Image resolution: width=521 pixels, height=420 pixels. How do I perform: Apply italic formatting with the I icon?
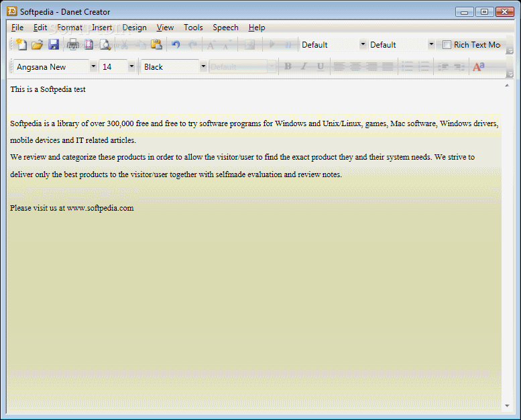click(x=304, y=66)
